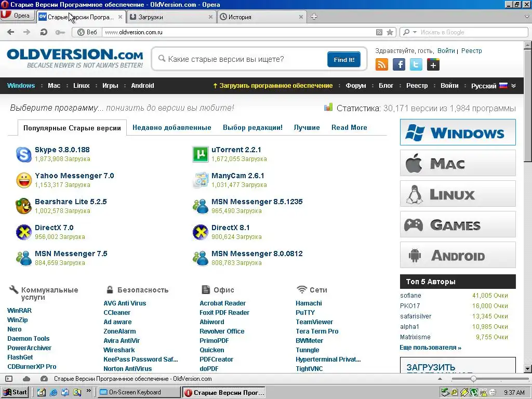Viewport: 532px width, 399px height.
Task: Click Загрузить программное обеспечение link
Action: tap(272, 86)
